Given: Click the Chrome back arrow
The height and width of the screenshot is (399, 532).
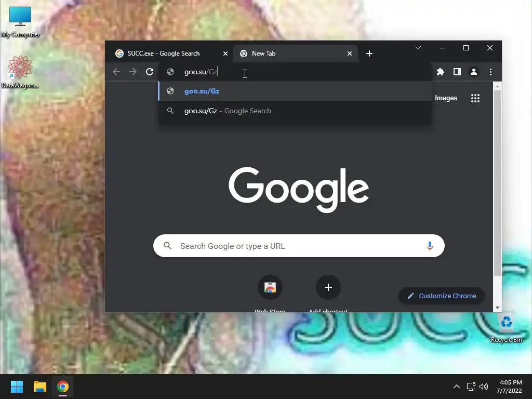Looking at the screenshot, I should pos(116,72).
